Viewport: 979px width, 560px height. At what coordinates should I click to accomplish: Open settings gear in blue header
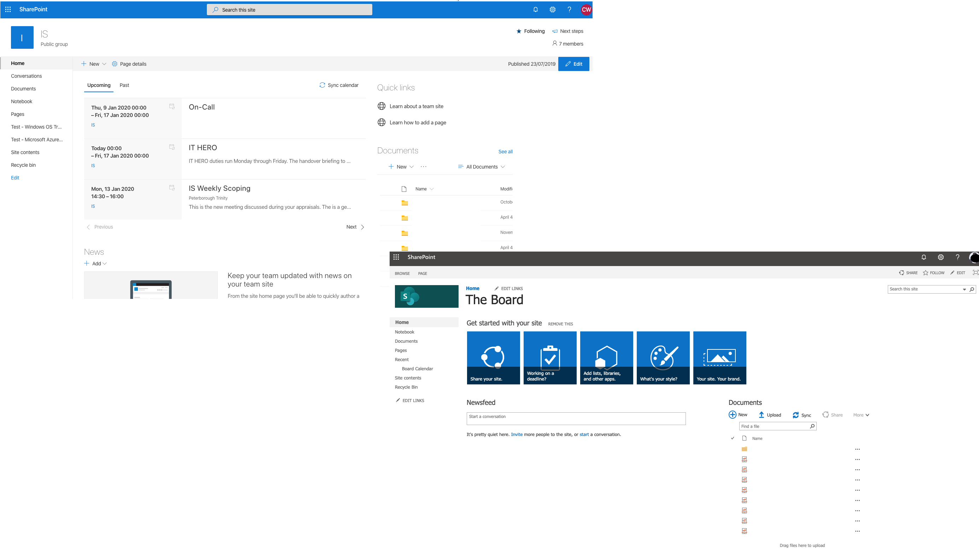552,10
